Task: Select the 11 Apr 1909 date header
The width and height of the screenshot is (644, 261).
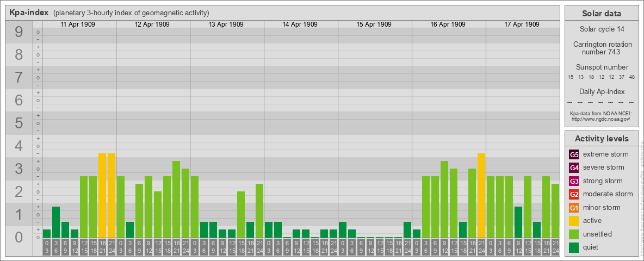Action: coord(79,24)
